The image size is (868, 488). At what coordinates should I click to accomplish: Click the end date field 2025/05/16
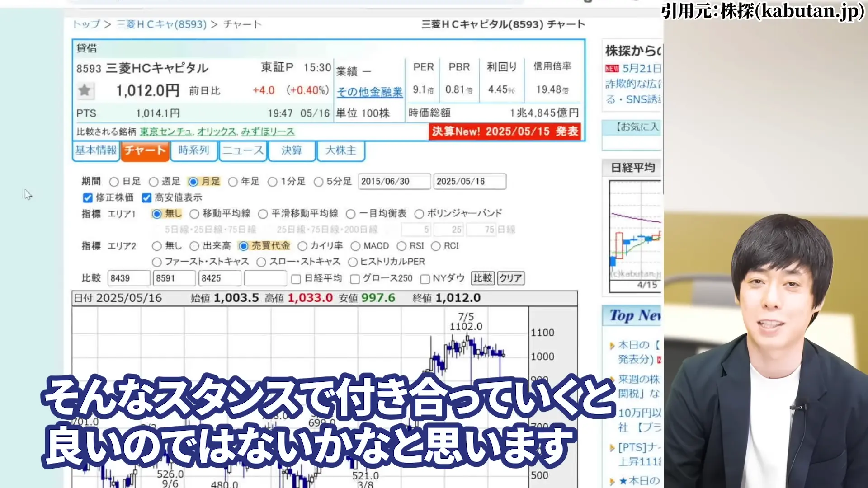[x=470, y=182]
